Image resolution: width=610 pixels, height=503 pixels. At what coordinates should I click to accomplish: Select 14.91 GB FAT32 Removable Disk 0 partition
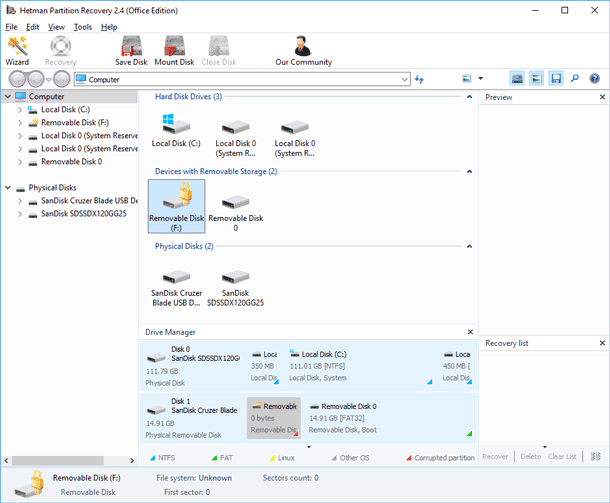389,418
